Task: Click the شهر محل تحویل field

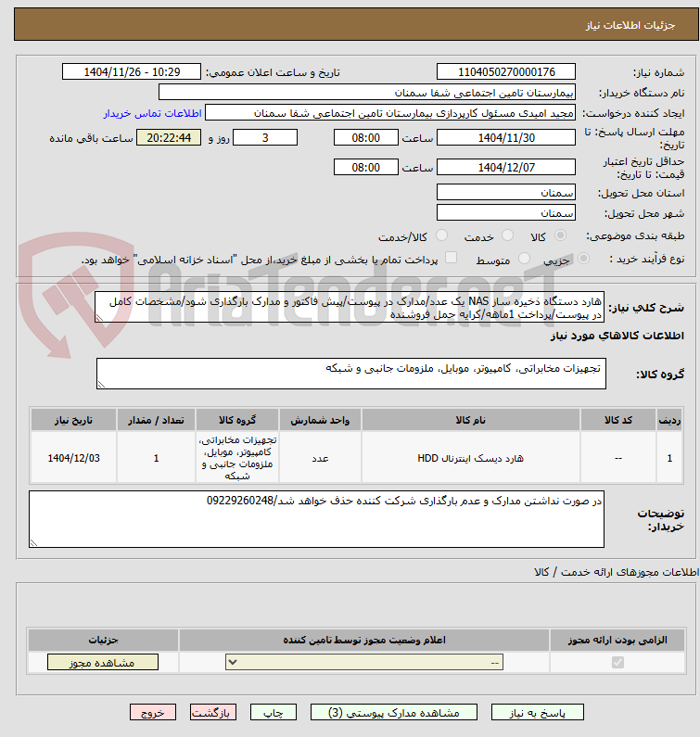Action: coord(506,212)
